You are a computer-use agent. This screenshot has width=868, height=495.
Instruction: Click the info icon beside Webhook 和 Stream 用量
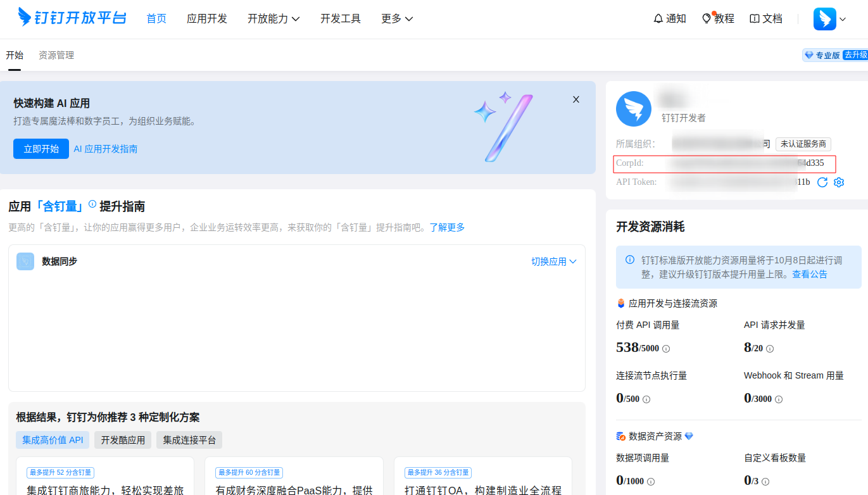[x=777, y=399]
